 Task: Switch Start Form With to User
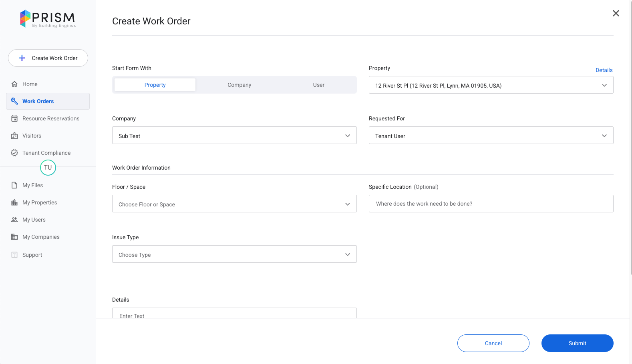coord(318,85)
